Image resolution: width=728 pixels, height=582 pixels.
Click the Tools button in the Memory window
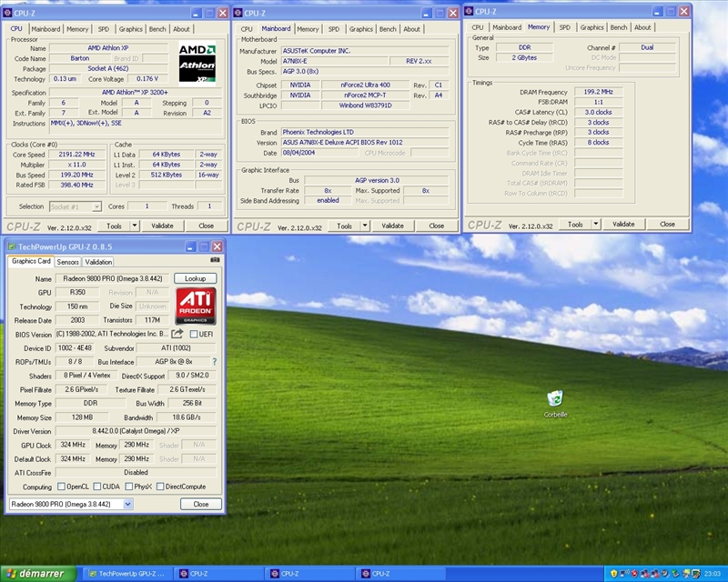[x=575, y=225]
